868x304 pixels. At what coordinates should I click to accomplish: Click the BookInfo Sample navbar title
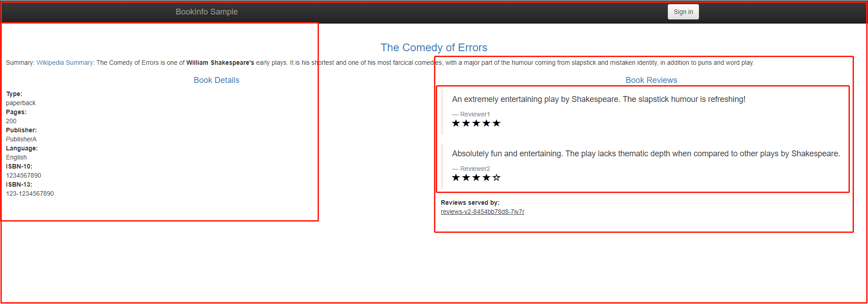[207, 12]
